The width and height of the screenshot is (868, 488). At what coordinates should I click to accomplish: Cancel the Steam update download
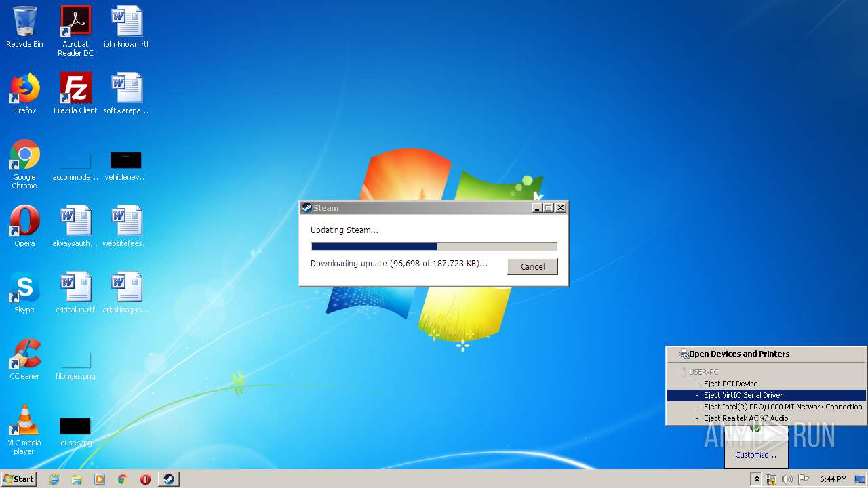532,266
